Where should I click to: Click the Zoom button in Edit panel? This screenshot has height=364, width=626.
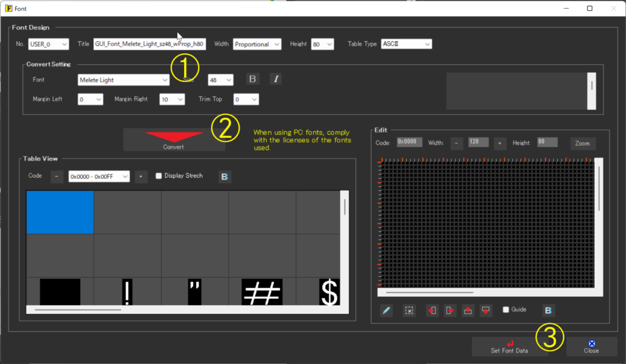[582, 144]
